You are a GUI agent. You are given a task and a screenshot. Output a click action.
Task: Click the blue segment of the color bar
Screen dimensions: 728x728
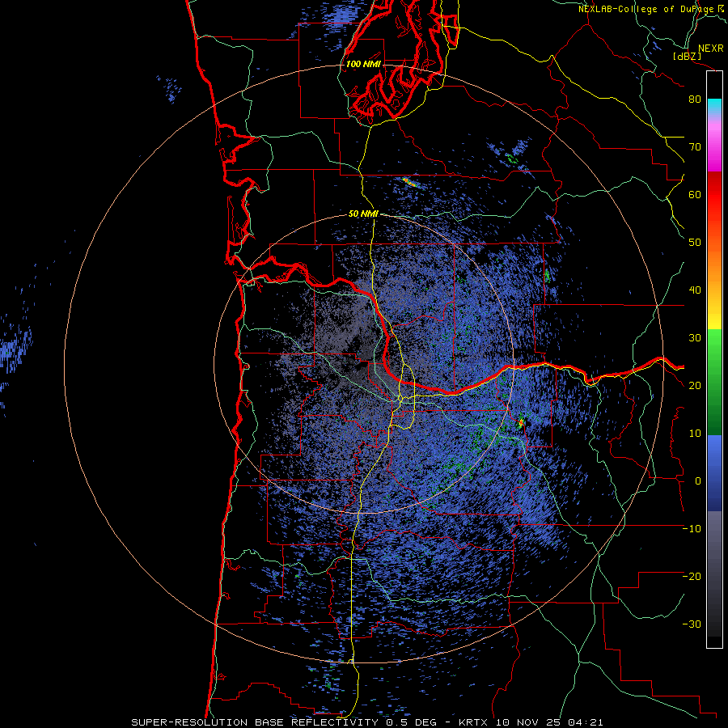click(714, 473)
